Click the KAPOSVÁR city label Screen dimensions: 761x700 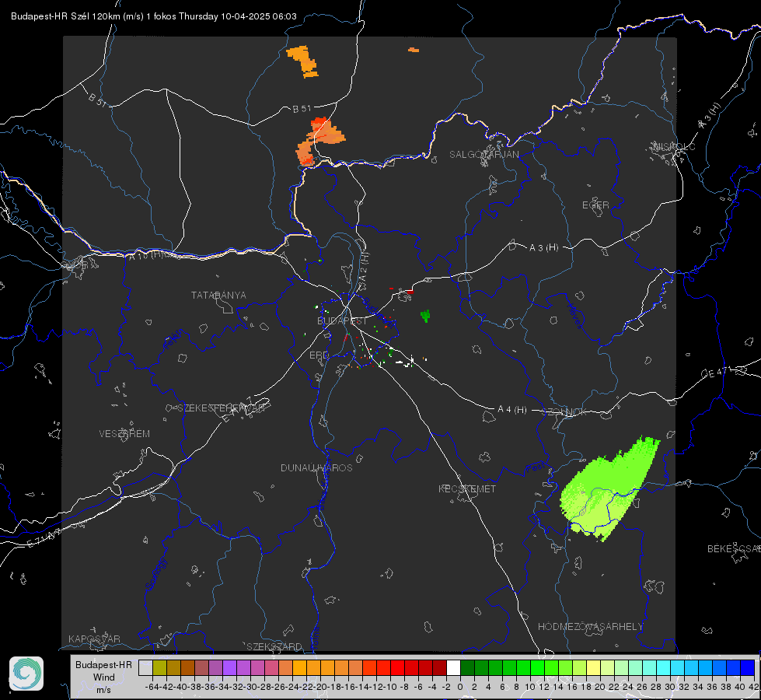pyautogui.click(x=94, y=639)
